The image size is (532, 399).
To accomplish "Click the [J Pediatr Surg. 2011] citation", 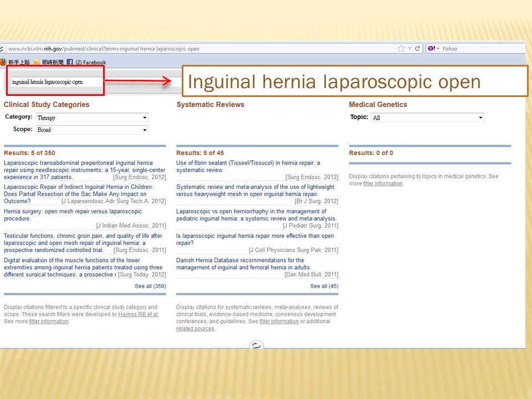I will [x=310, y=226].
